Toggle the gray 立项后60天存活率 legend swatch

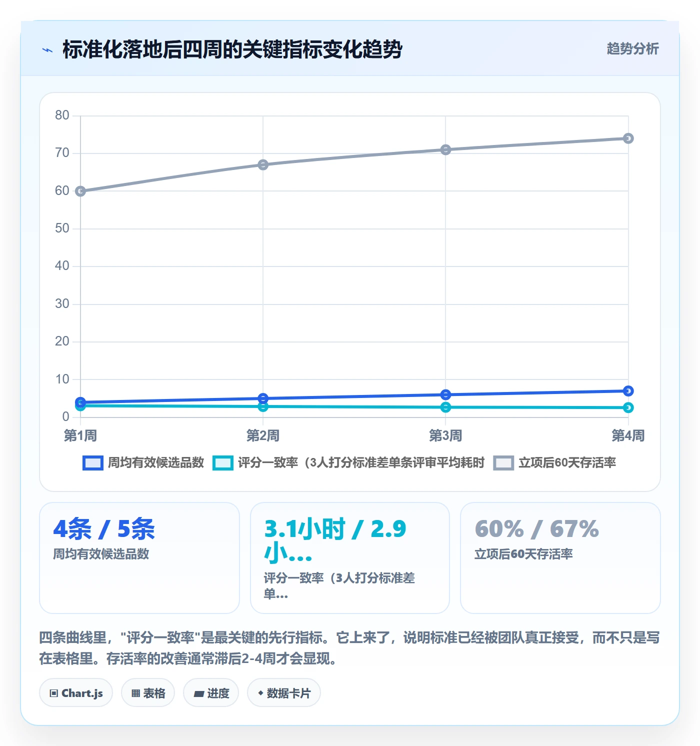(x=503, y=463)
